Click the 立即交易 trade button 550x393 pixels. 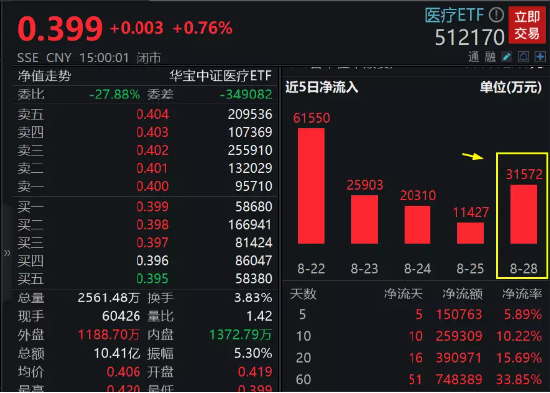527,25
